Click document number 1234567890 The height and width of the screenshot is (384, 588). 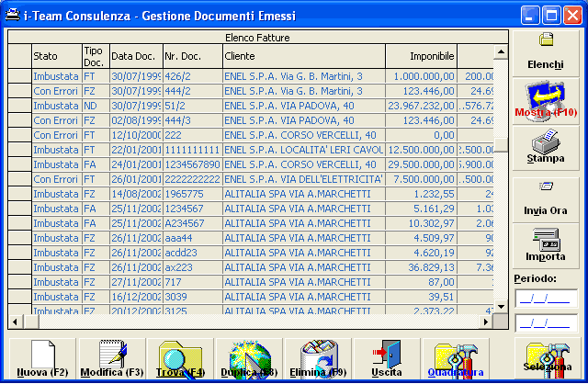coord(193,164)
